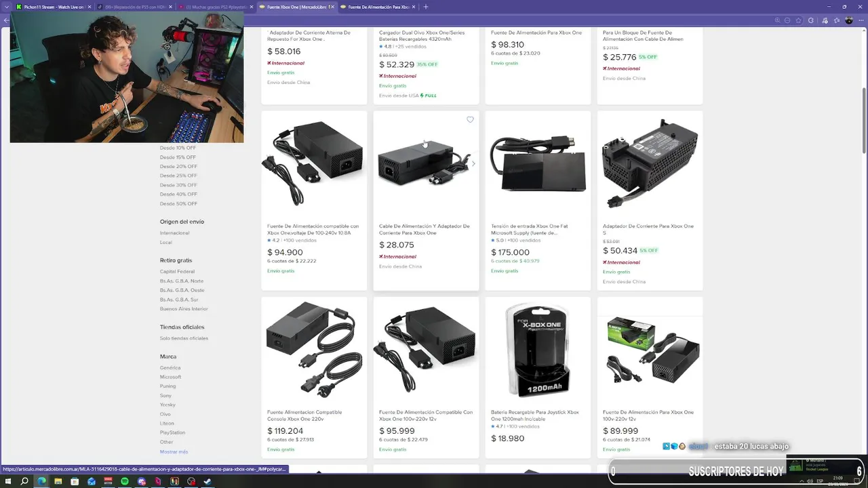
Task: Filter pickup by Bs.As. G.B.A. Oeste
Action: point(182,290)
